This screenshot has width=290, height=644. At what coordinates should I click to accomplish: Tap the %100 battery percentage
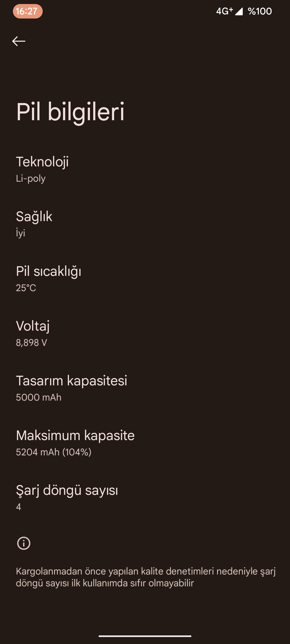pos(260,11)
